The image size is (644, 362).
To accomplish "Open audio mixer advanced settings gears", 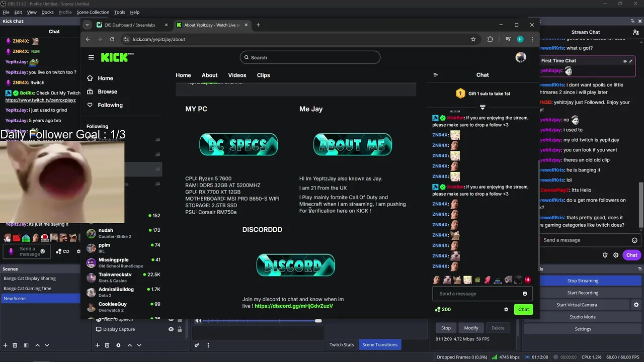I will pos(197,345).
